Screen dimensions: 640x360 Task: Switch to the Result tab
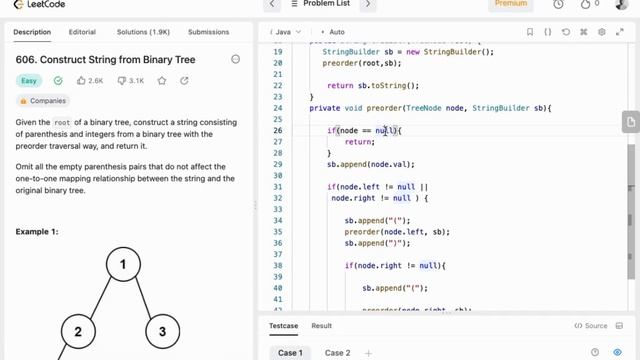(322, 326)
